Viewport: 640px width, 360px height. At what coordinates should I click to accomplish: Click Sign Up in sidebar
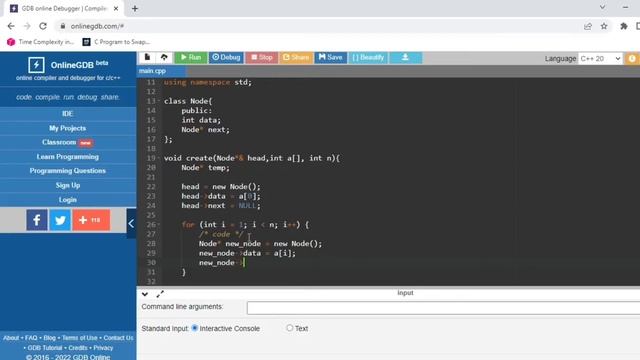(x=68, y=185)
